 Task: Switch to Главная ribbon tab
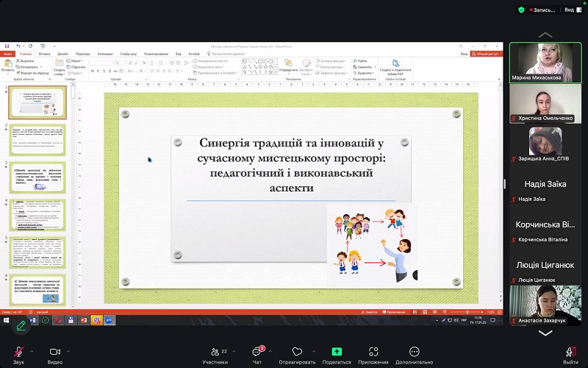26,54
